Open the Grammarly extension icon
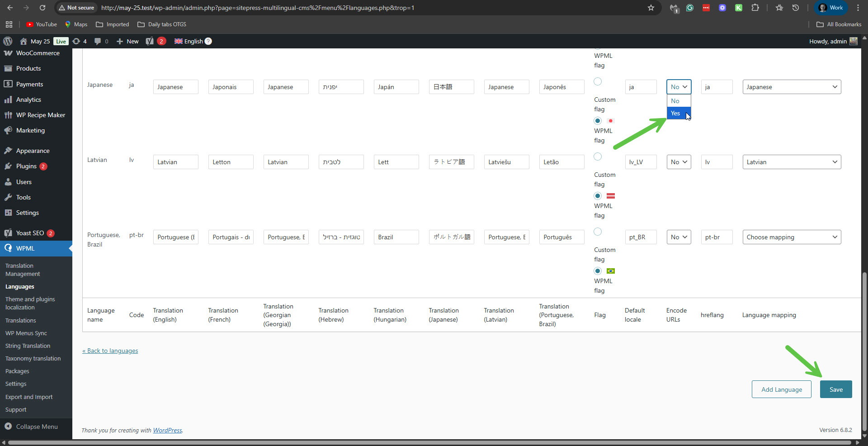Image resolution: width=868 pixels, height=446 pixels. pyautogui.click(x=690, y=8)
